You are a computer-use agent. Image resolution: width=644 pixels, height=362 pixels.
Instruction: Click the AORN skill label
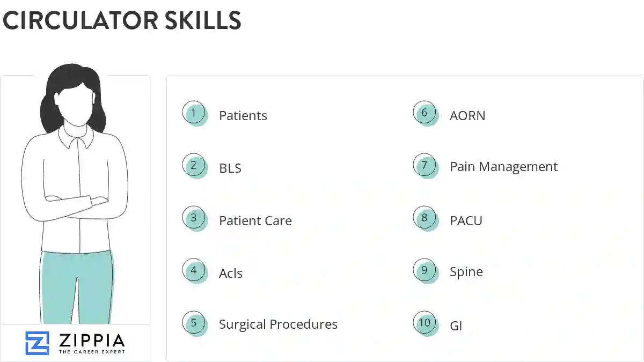[x=467, y=116]
